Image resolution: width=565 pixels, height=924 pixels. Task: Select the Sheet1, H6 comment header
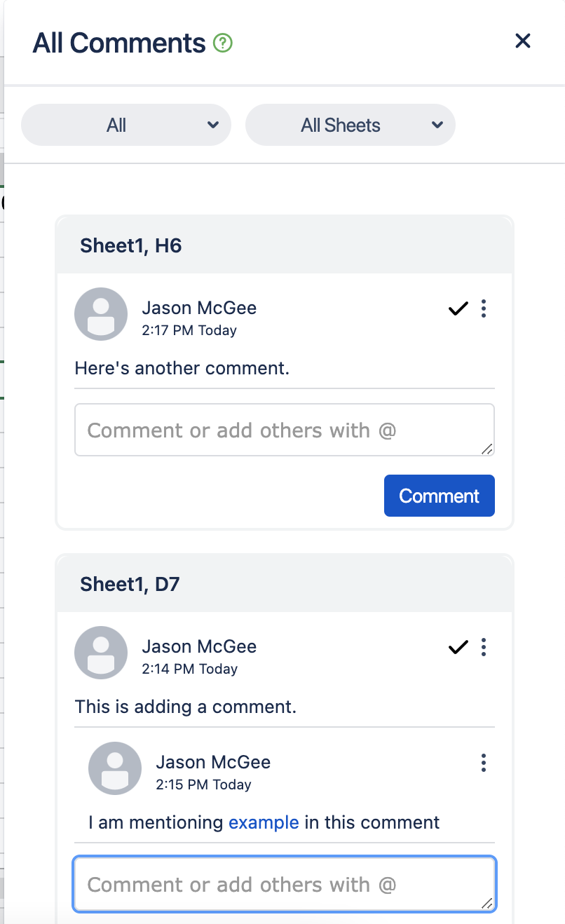point(131,245)
